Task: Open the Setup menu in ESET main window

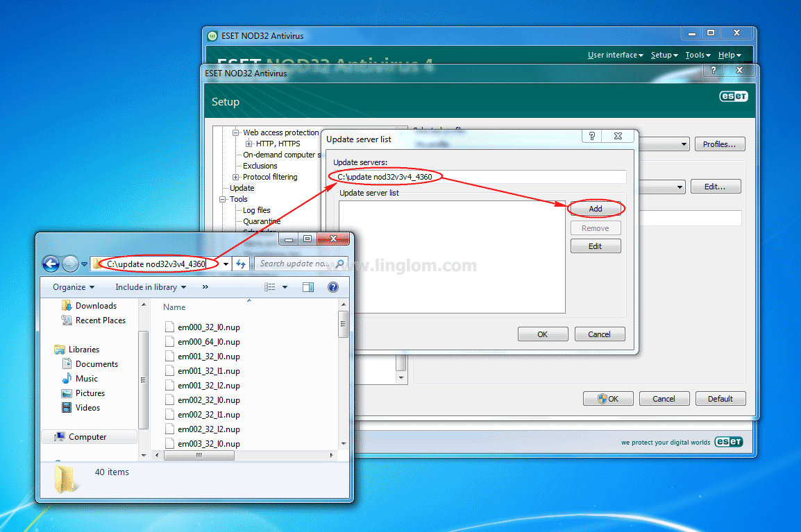Action: pyautogui.click(x=664, y=55)
